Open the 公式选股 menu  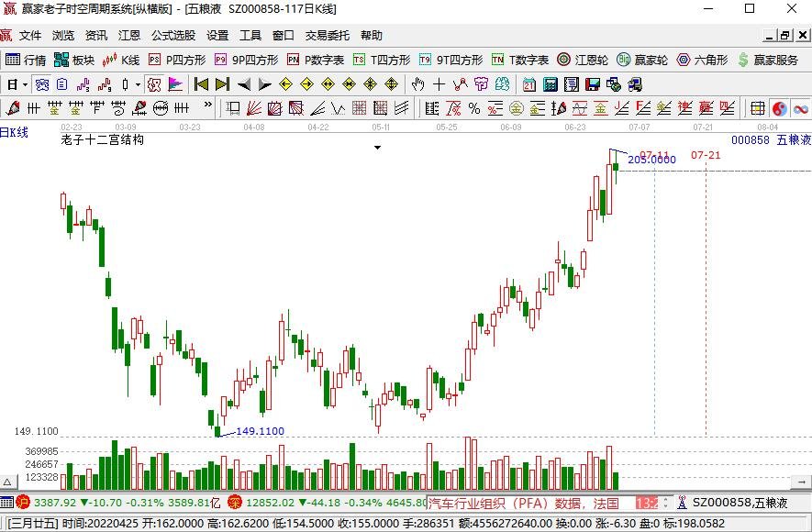coord(173,35)
